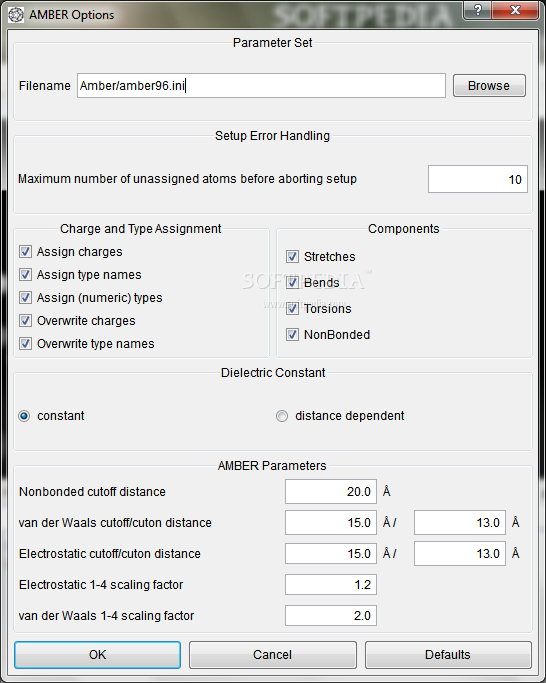Confirm settings with the OK button

(x=98, y=655)
